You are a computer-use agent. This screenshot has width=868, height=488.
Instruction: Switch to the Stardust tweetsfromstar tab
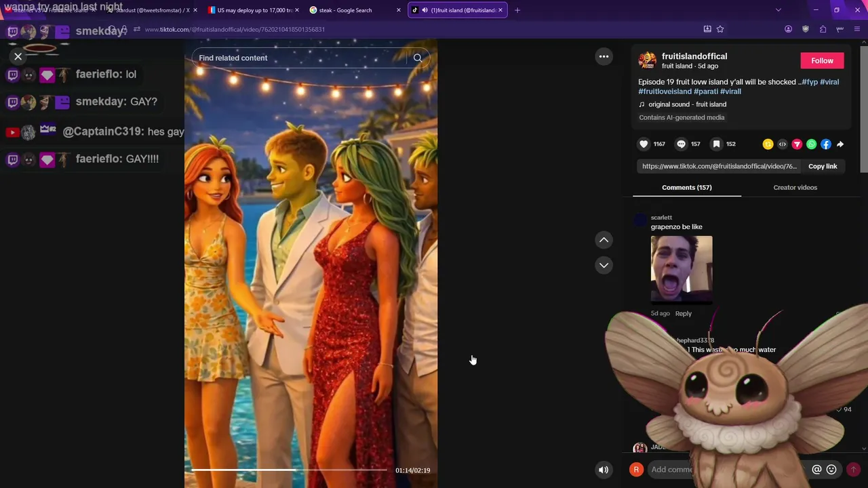pyautogui.click(x=151, y=10)
